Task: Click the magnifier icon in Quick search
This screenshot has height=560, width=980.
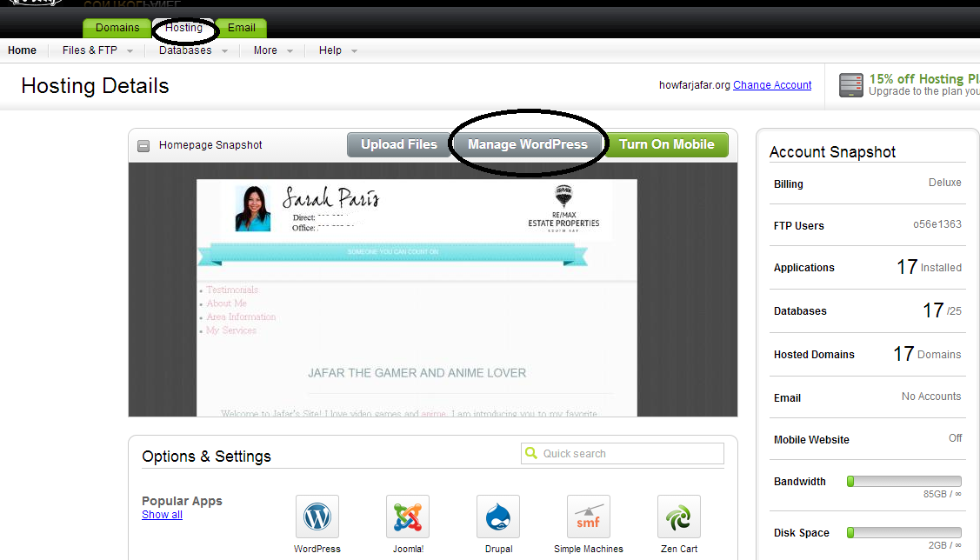Action: click(x=531, y=452)
